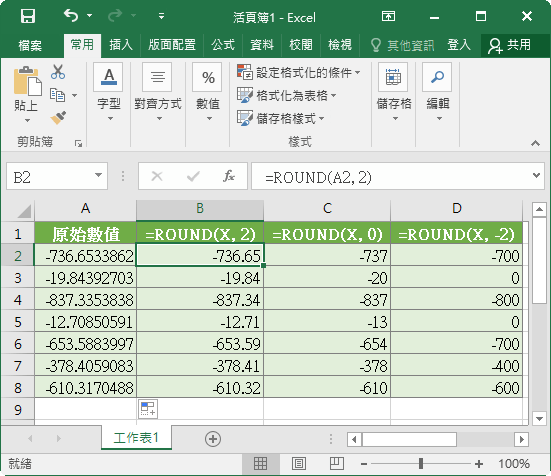551x476 pixels.
Task: Click horizontal scrollbar right arrow
Action: [x=522, y=439]
